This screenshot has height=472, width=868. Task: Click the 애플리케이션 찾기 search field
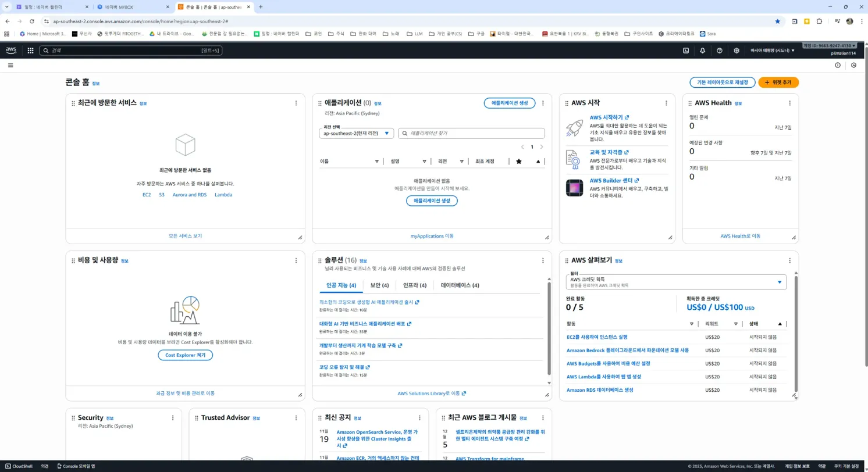coord(471,133)
